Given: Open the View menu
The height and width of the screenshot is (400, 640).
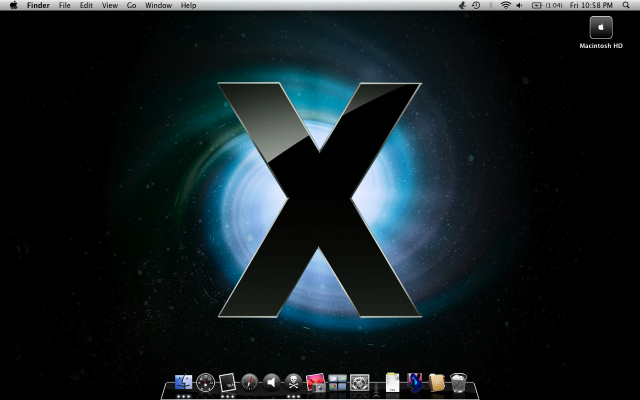Looking at the screenshot, I should tap(109, 5).
